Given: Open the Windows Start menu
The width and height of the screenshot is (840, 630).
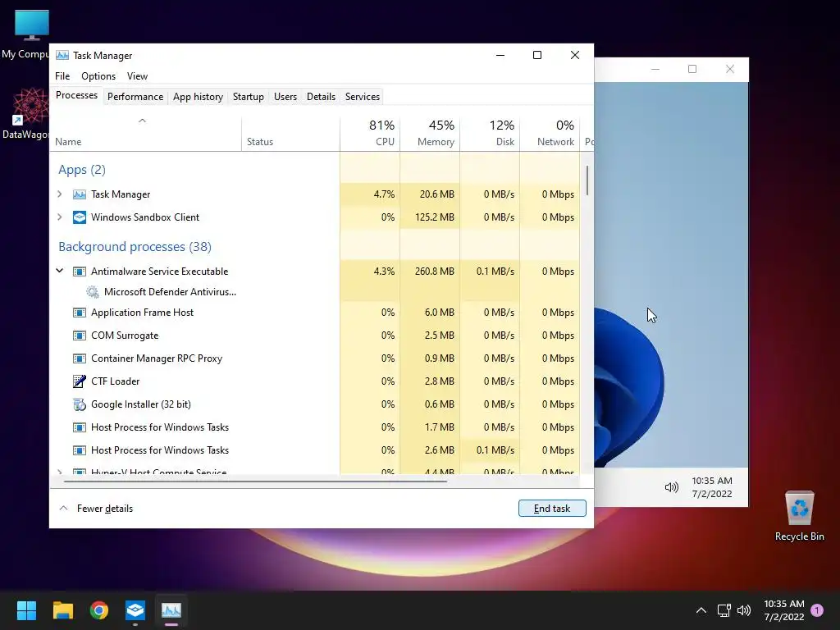Looking at the screenshot, I should (x=26, y=610).
